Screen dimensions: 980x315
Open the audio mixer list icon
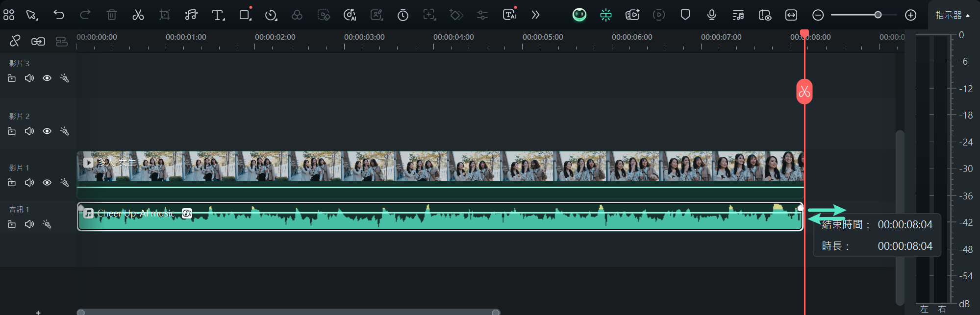coord(738,15)
